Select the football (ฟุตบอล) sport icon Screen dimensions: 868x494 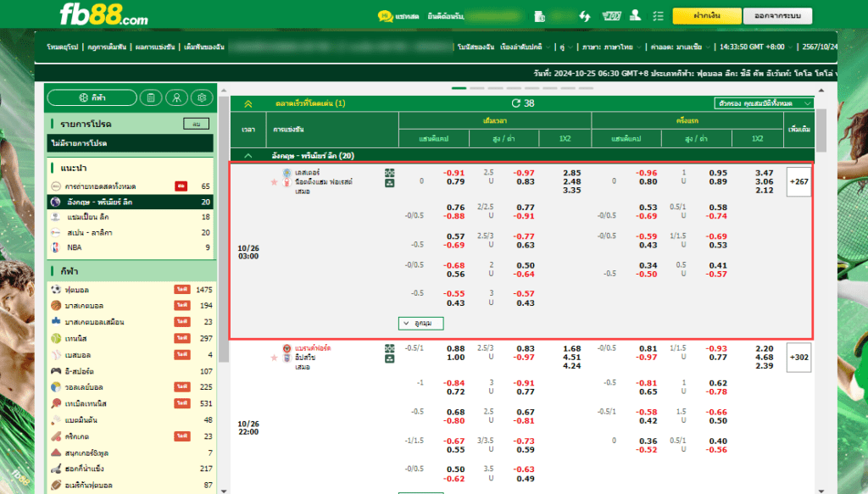tap(56, 289)
